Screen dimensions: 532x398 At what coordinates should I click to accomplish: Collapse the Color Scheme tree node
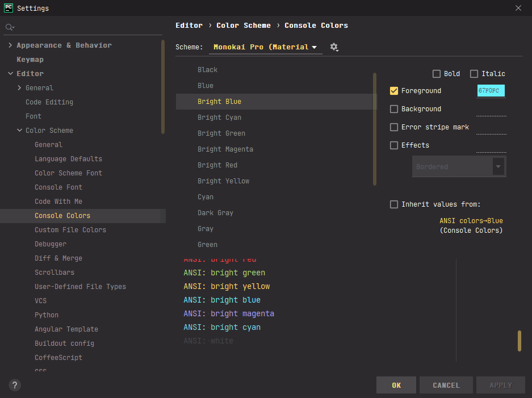click(x=20, y=131)
